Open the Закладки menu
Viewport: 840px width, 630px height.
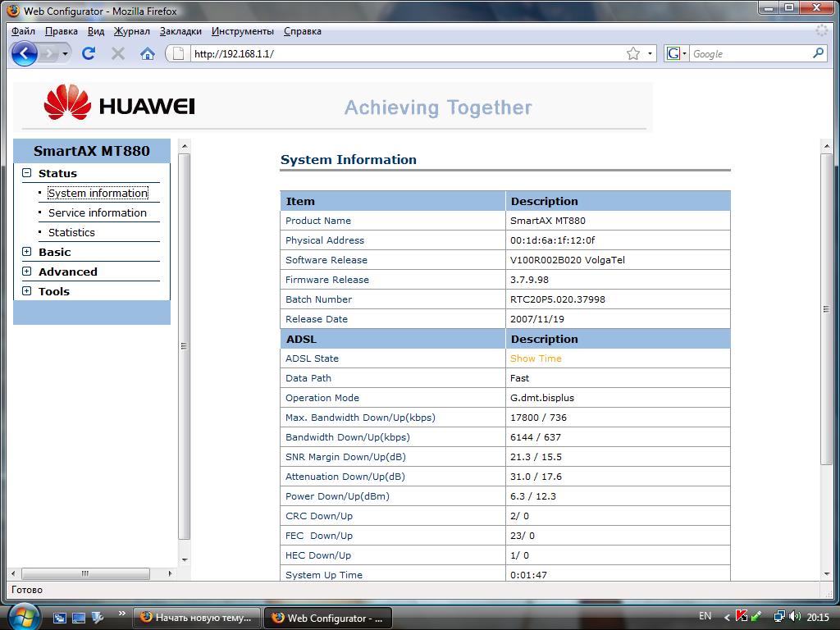coord(180,31)
